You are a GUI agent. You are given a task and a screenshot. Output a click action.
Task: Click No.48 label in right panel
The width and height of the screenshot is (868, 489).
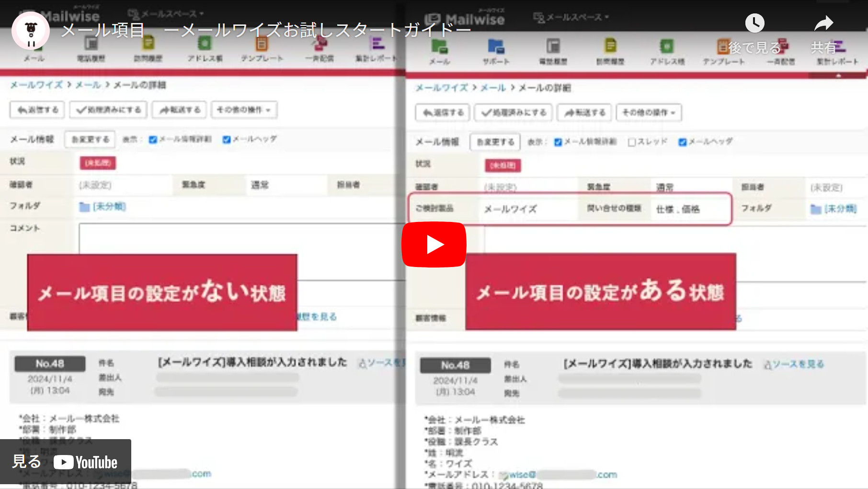(455, 365)
